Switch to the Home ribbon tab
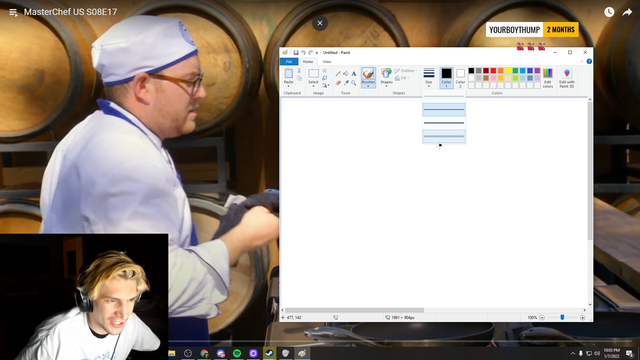 pos(308,62)
